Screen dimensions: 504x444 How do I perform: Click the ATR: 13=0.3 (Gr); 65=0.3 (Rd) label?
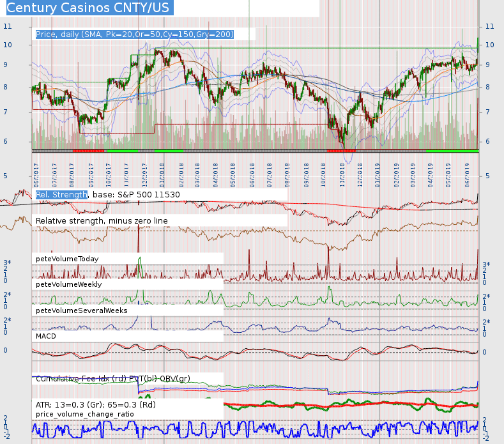tap(96, 405)
